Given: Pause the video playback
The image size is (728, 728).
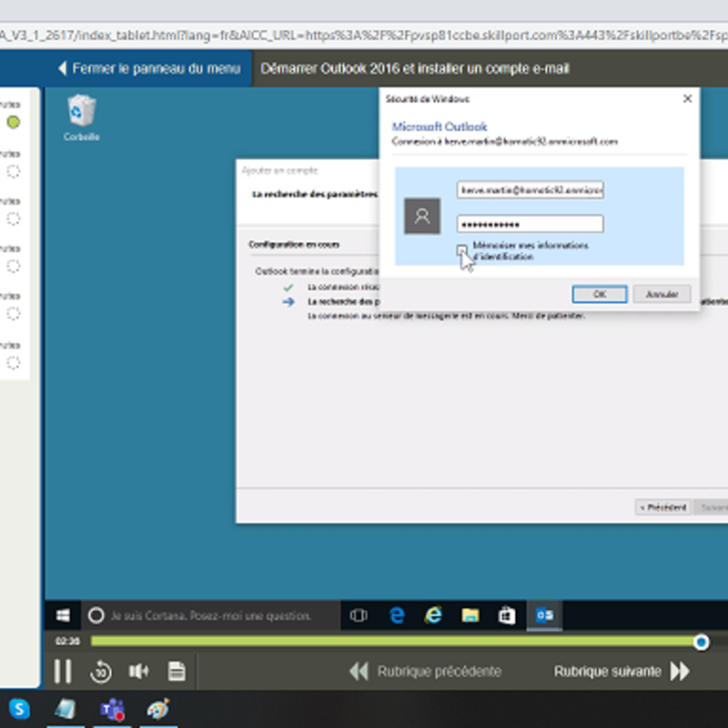Looking at the screenshot, I should [x=63, y=672].
